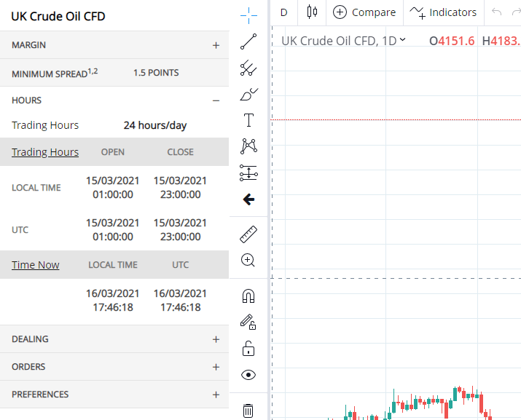Click the Time Now link
521x420 pixels.
(36, 265)
